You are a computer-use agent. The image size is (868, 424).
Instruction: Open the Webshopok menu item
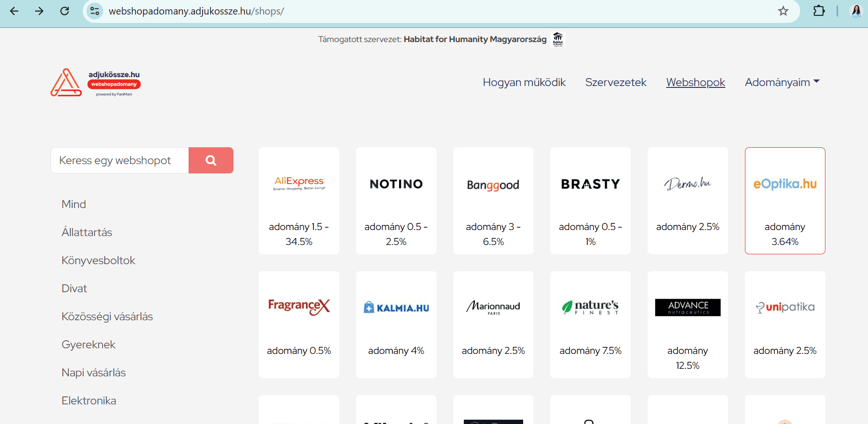coord(696,82)
